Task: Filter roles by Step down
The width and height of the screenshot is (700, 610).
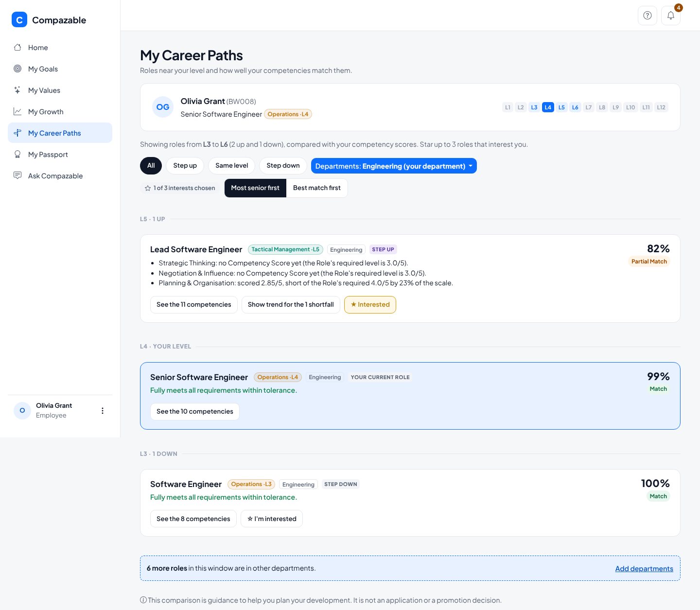Action: [283, 166]
